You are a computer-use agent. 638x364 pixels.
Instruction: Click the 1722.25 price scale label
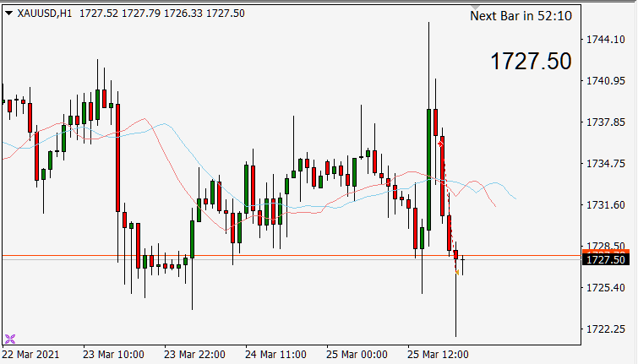pyautogui.click(x=605, y=329)
